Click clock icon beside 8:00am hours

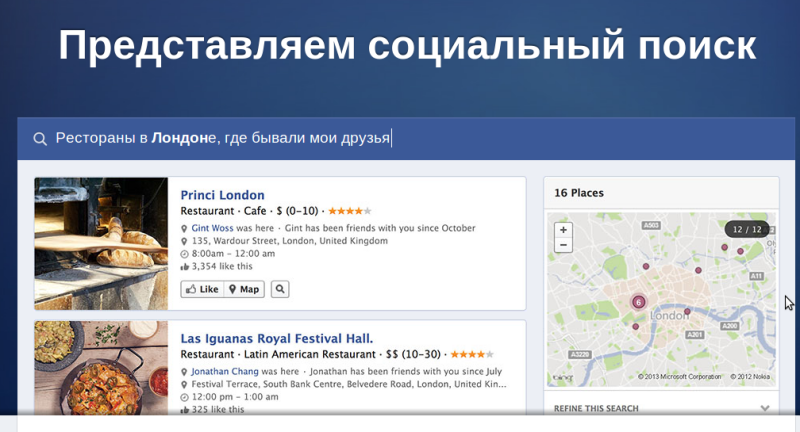pos(185,253)
